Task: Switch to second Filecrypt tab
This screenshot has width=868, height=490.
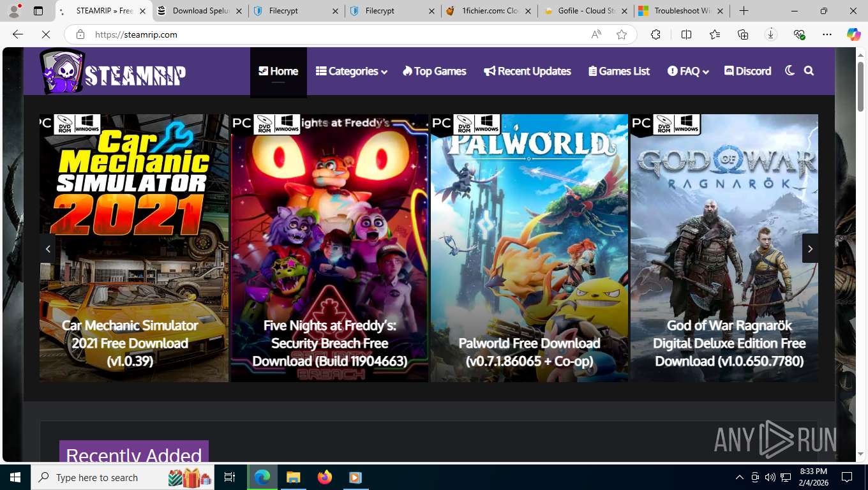Action: [393, 11]
